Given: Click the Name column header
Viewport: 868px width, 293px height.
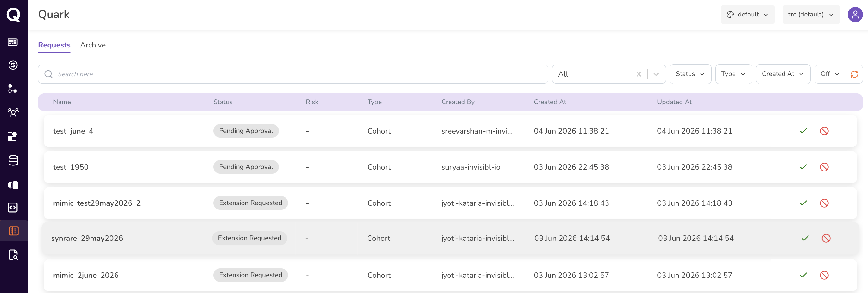Looking at the screenshot, I should click(x=62, y=102).
